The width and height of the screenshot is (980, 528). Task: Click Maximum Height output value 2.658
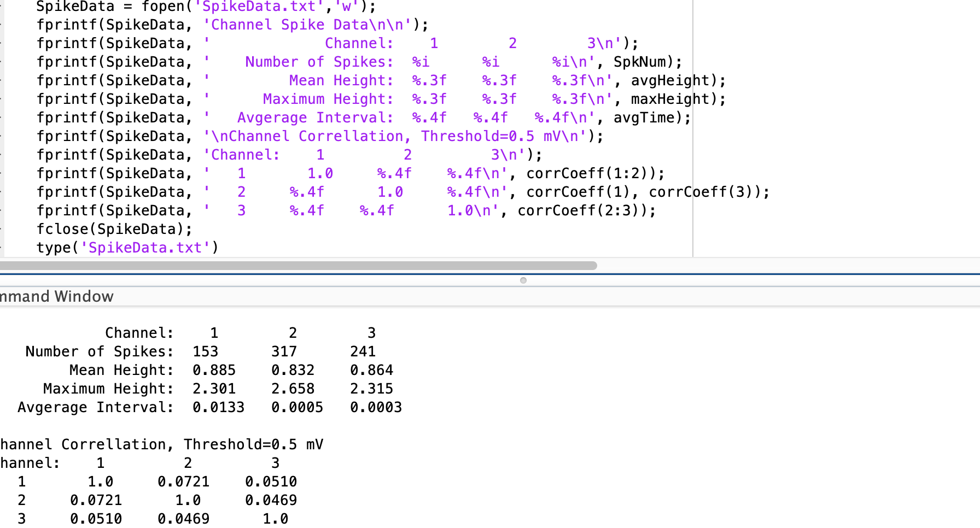tap(293, 389)
